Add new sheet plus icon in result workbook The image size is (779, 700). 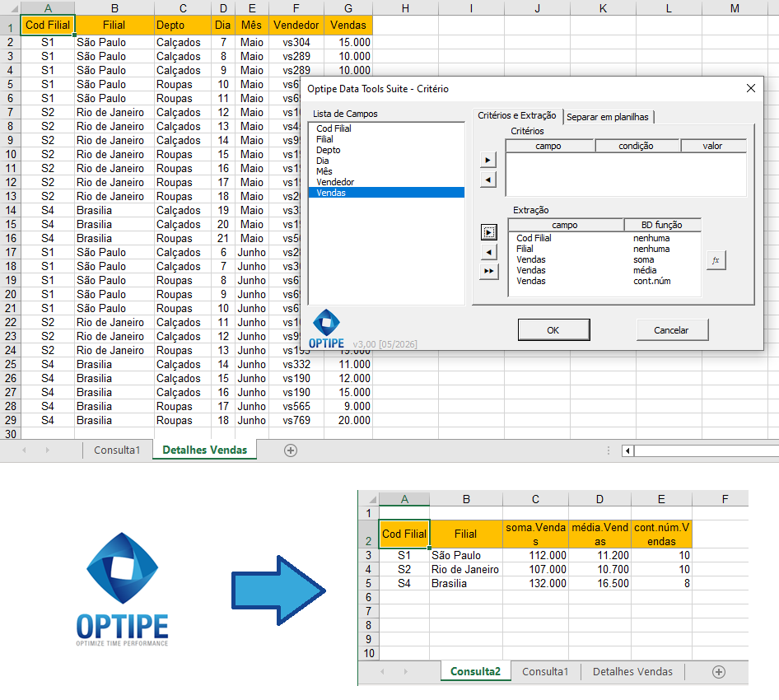(x=718, y=672)
